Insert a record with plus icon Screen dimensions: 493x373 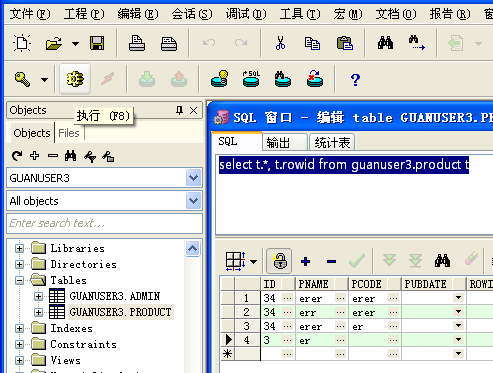pos(305,261)
